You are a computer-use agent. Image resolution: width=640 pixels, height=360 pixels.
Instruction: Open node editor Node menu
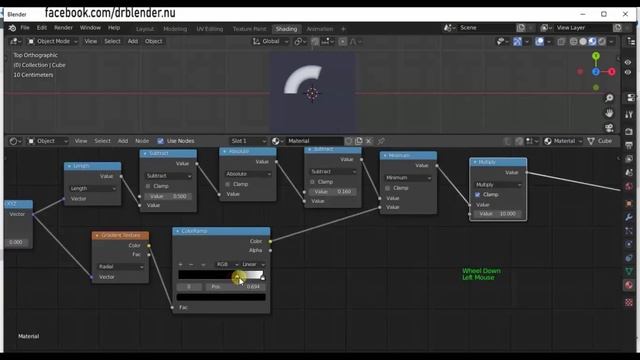coord(142,141)
